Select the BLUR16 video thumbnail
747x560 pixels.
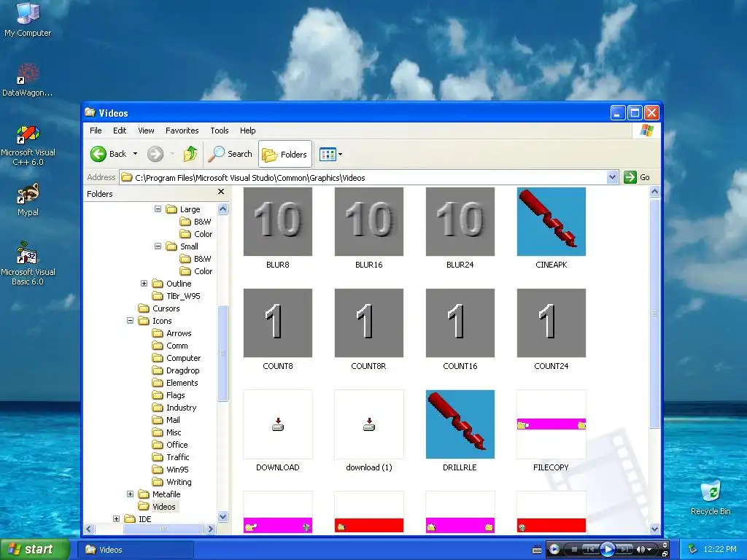368,222
